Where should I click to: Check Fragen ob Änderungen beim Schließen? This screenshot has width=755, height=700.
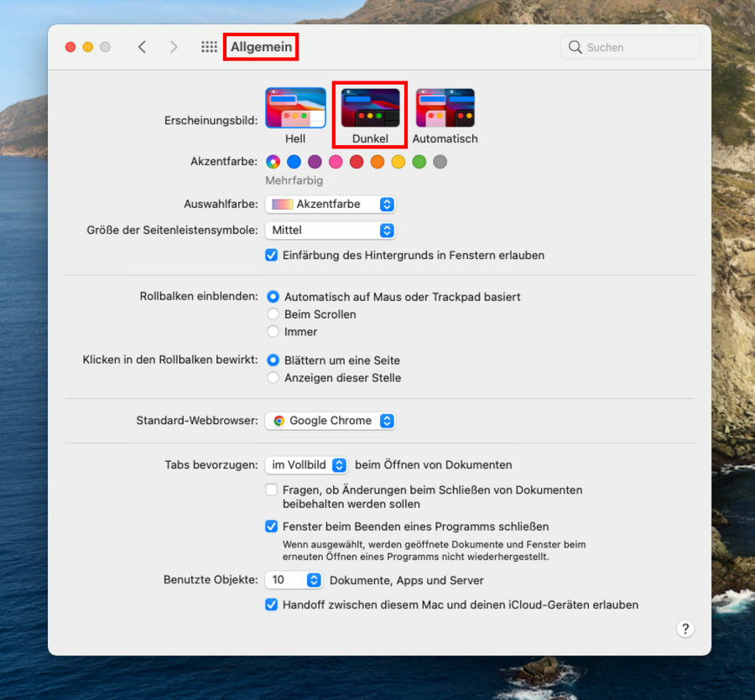(271, 490)
